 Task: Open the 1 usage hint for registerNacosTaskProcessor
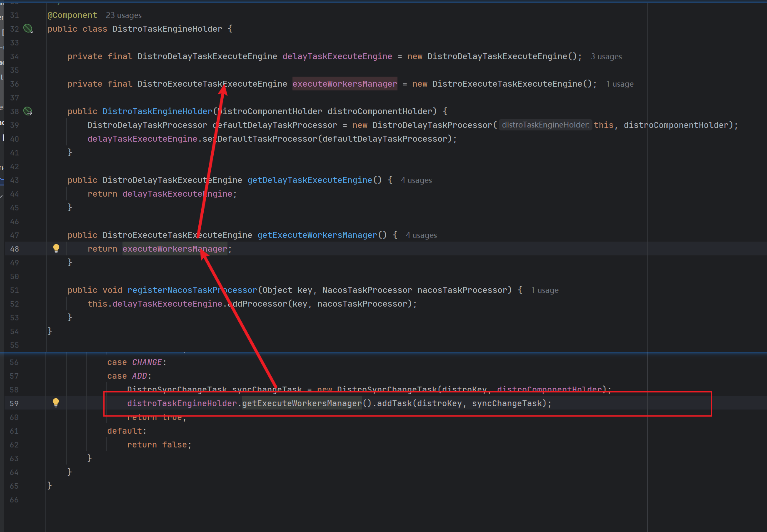click(x=544, y=290)
